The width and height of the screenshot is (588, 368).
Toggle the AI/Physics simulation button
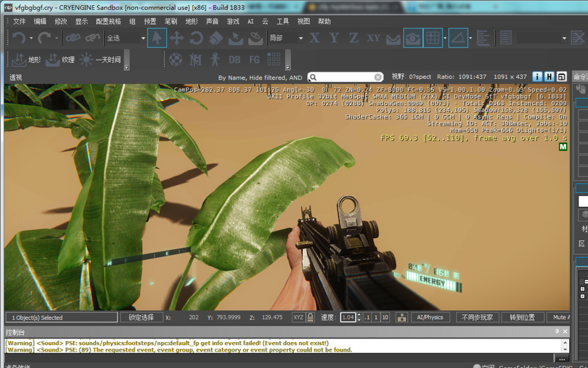pos(430,317)
